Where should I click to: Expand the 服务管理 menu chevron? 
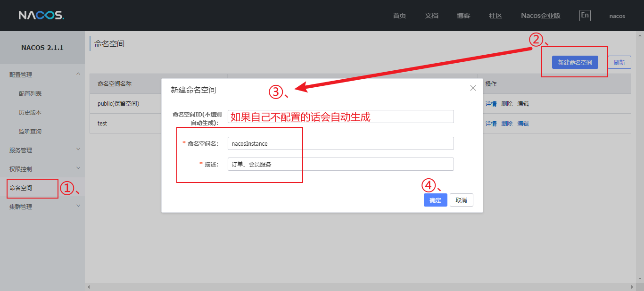pyautogui.click(x=78, y=150)
